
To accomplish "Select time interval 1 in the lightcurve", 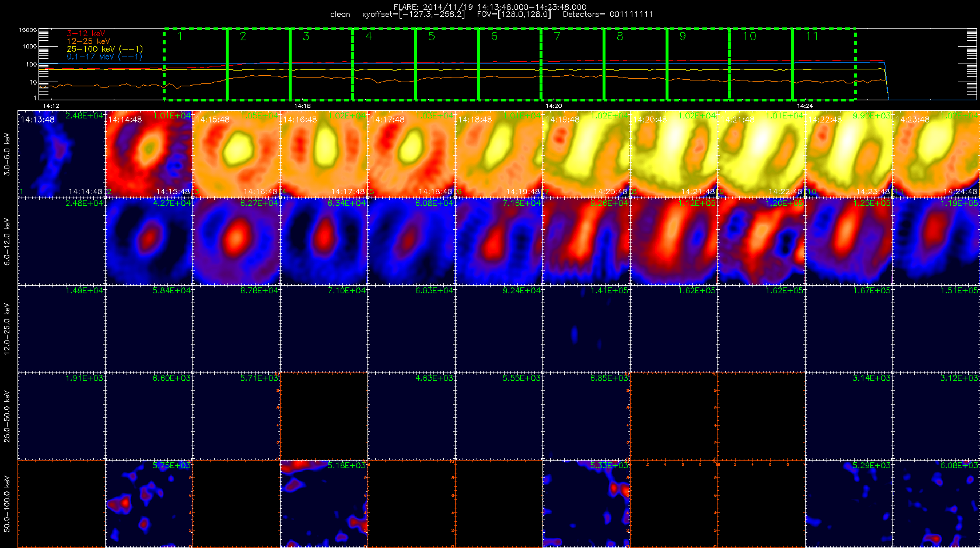I will point(195,64).
